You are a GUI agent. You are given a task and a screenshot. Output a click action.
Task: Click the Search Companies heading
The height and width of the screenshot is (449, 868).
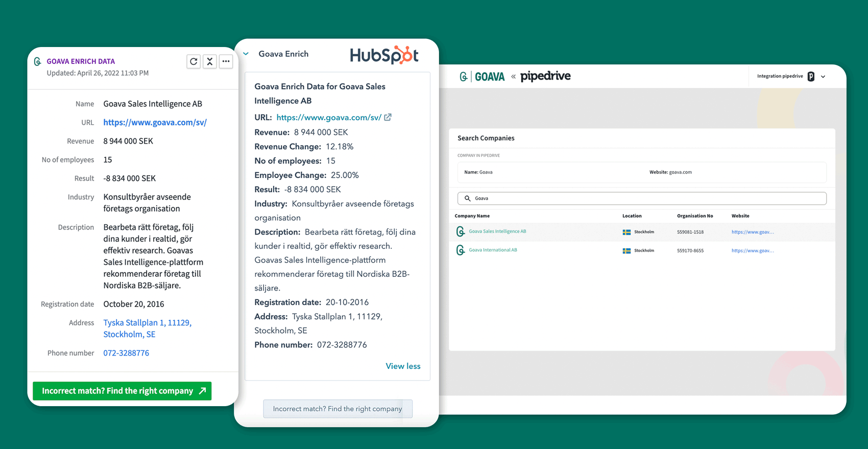click(486, 138)
